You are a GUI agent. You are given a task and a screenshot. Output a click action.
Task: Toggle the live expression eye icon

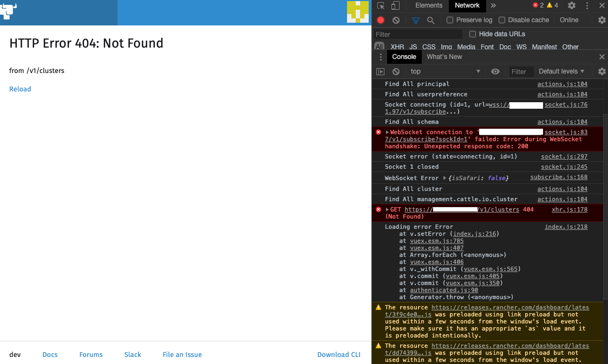click(x=495, y=71)
